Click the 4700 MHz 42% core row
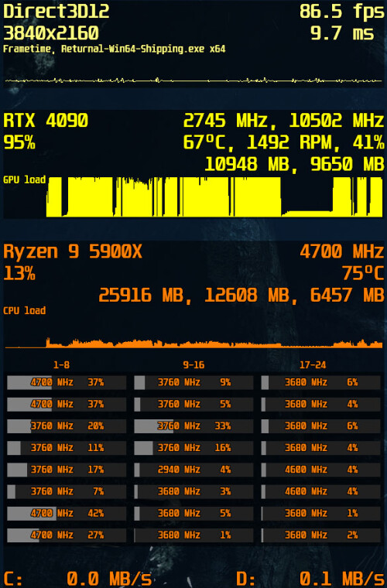This screenshot has width=387, height=588. coord(67,514)
